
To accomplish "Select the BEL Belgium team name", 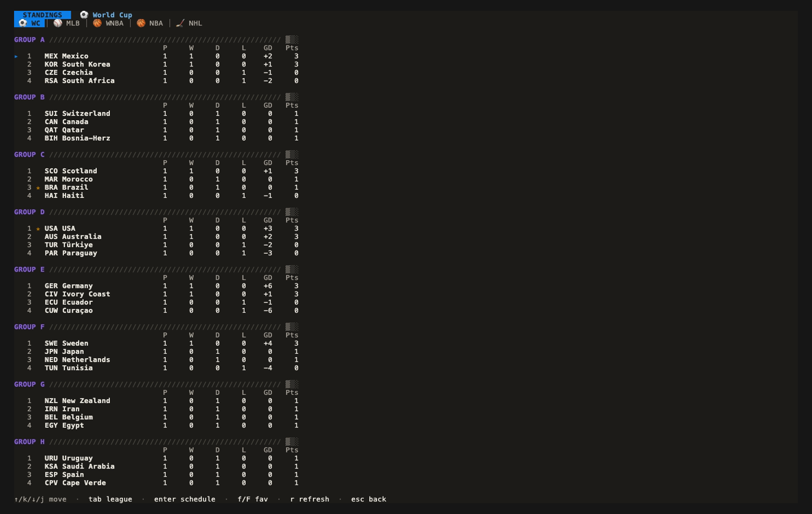I will tap(69, 417).
